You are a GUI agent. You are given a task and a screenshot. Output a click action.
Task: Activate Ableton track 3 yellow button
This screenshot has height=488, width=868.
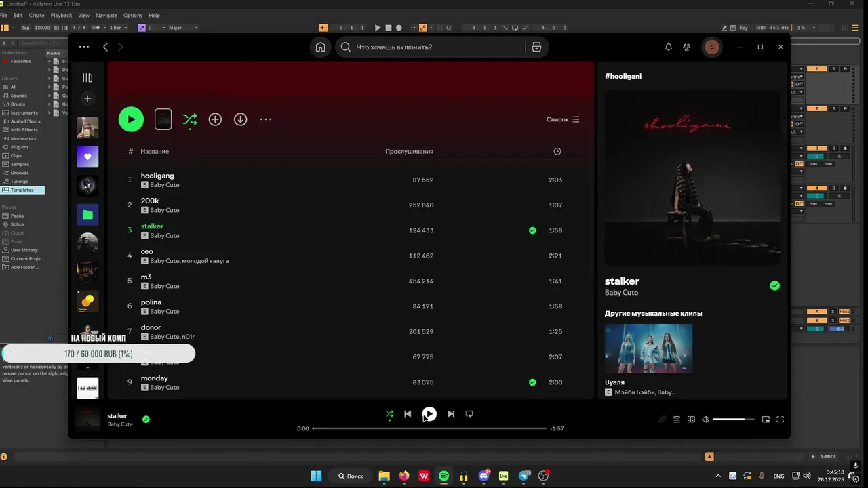point(817,148)
